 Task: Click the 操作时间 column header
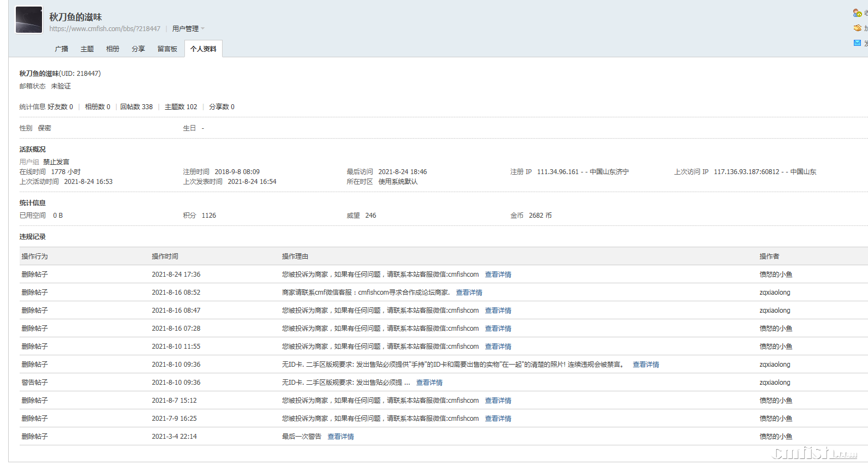click(x=165, y=257)
